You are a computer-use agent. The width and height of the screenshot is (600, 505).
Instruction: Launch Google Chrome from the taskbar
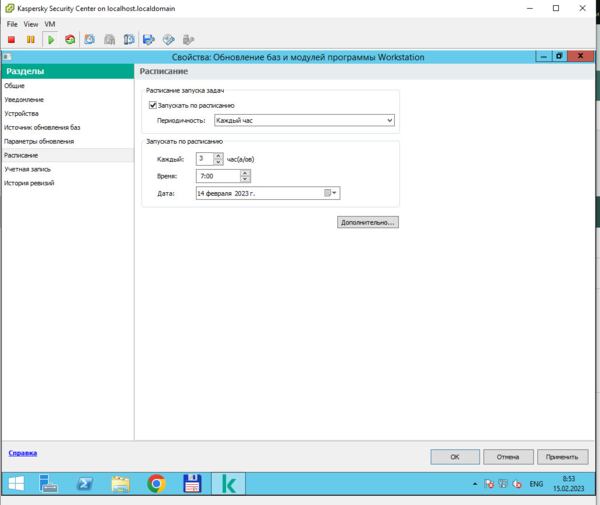click(156, 484)
